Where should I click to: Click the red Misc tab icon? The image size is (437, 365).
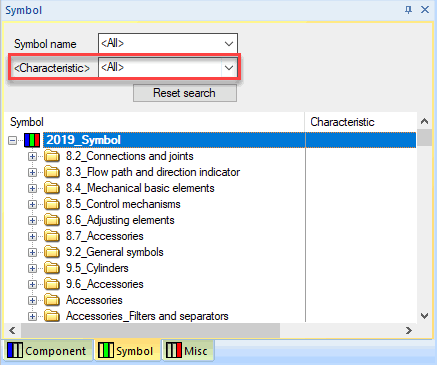click(x=174, y=350)
